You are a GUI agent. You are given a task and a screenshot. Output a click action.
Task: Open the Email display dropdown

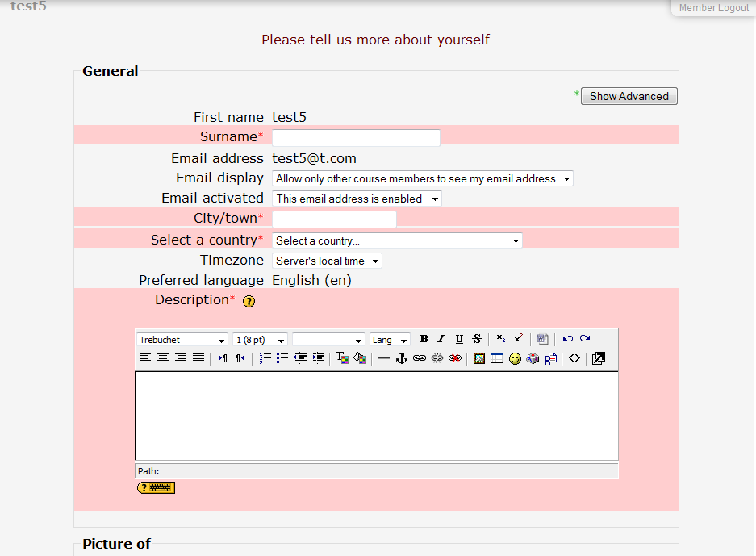tap(422, 178)
